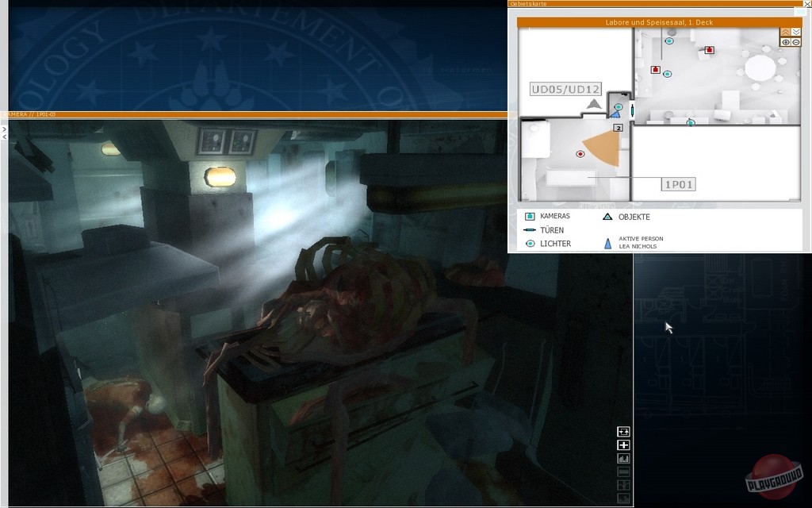Click the UD05/UD12 room label
812x508 pixels.
tap(565, 89)
